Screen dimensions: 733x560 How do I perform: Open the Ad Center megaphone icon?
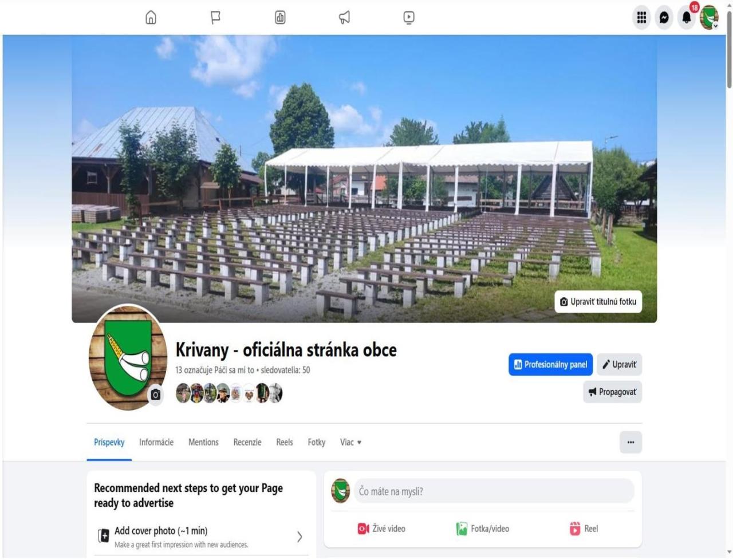[344, 18]
